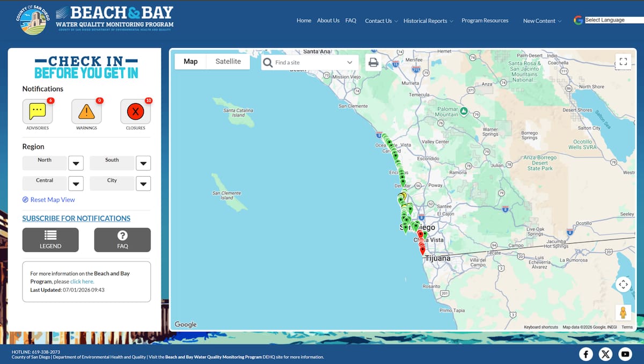The height and width of the screenshot is (364, 644).
Task: Switch to Map view tab
Action: [x=191, y=62]
